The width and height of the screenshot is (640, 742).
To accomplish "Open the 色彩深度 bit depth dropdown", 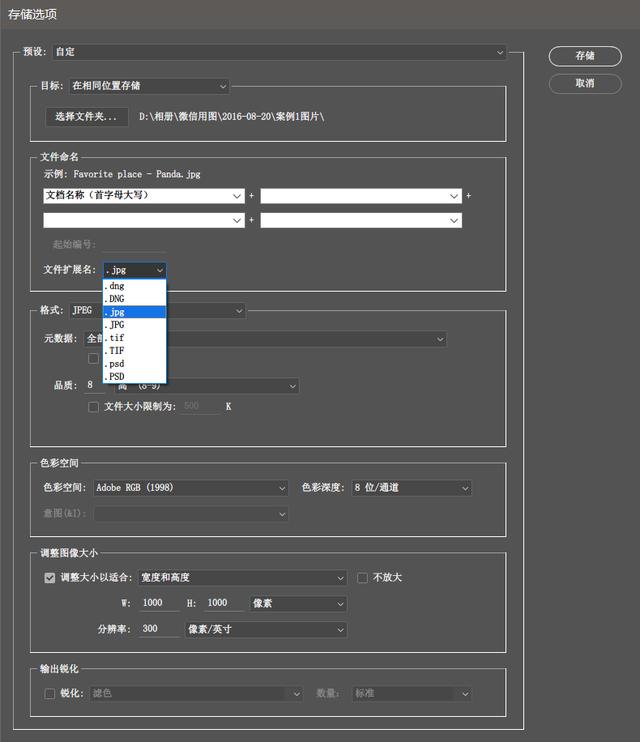I will (x=410, y=488).
